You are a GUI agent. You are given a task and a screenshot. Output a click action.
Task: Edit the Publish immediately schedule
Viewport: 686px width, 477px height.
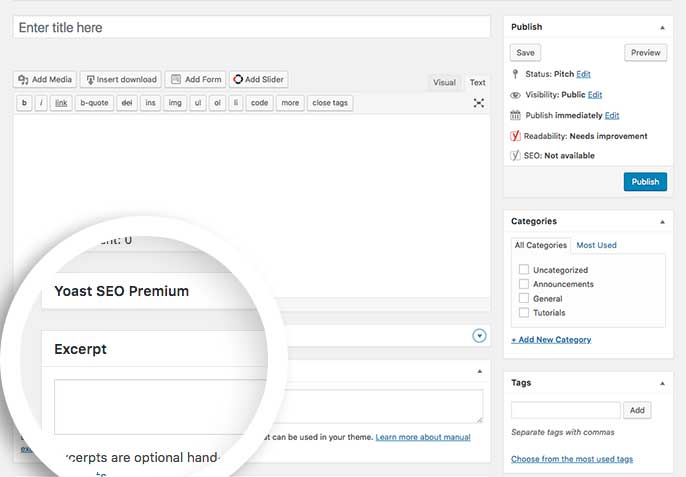coord(612,116)
